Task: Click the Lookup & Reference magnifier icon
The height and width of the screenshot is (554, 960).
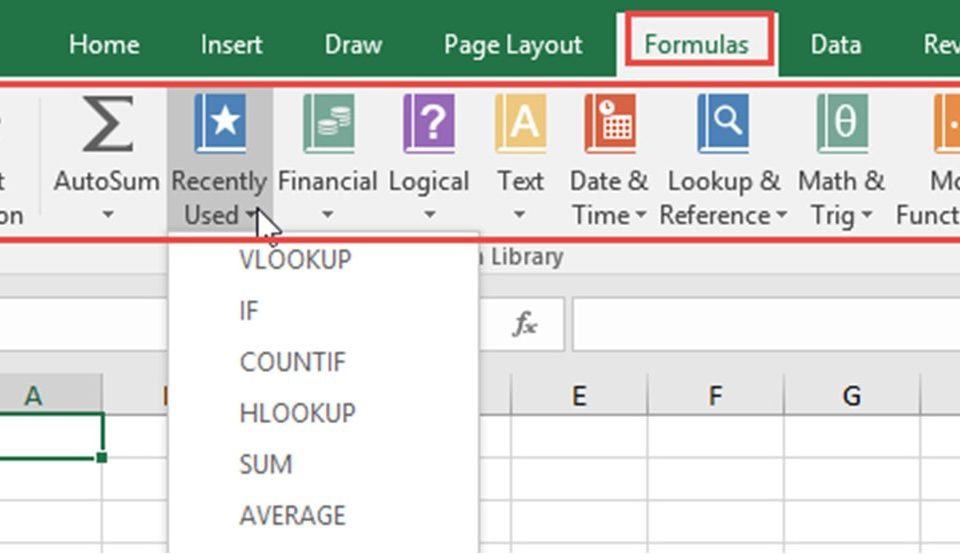Action: [723, 125]
